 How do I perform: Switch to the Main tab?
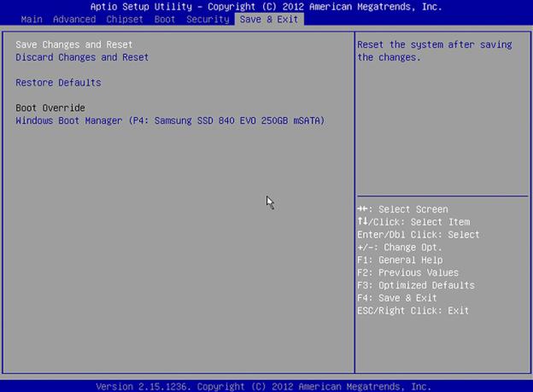pyautogui.click(x=32, y=20)
